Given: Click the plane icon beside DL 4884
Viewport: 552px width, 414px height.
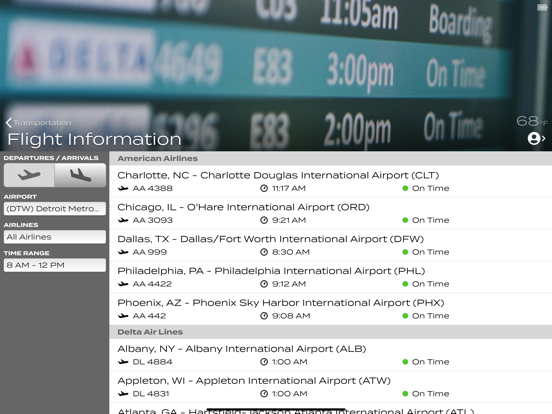Looking at the screenshot, I should click(x=123, y=362).
